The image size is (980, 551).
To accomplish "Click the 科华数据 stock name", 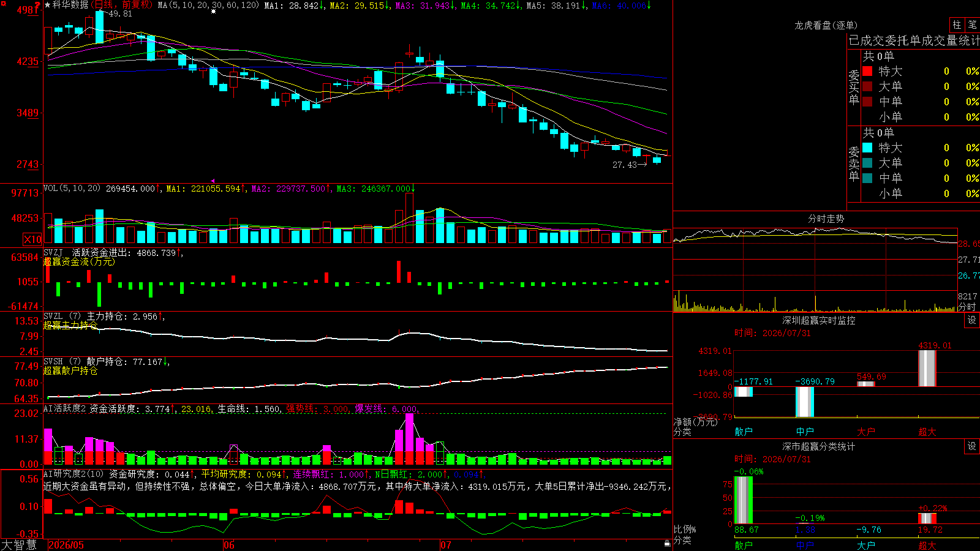I will [71, 5].
